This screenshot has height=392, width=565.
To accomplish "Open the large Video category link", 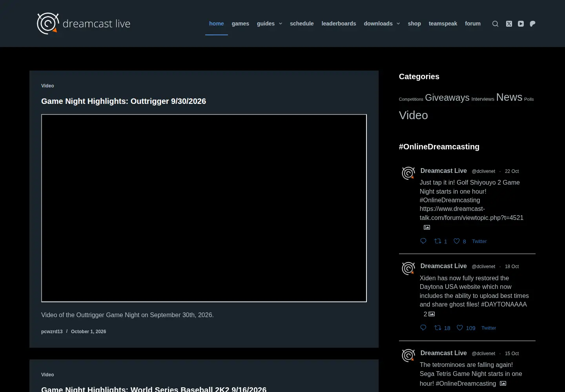I will coord(414,115).
